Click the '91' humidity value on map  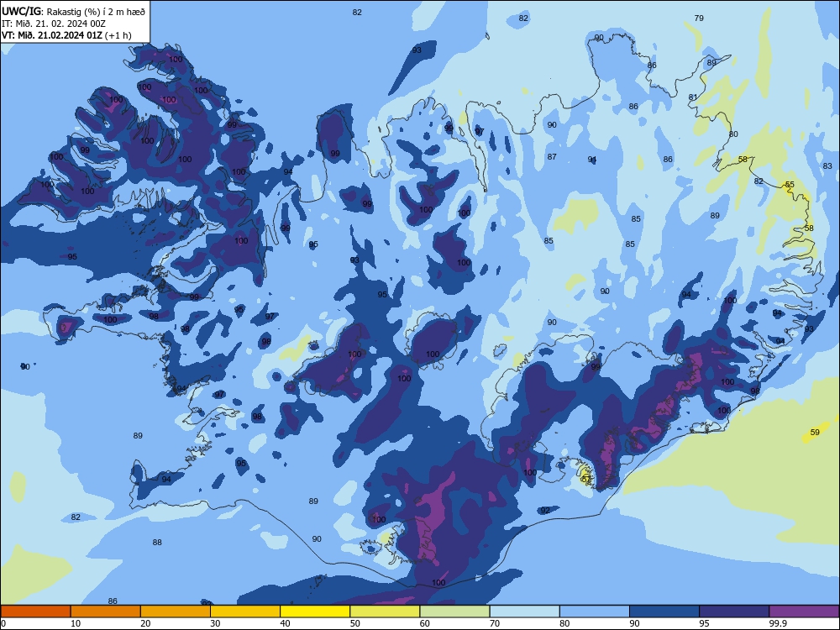[592, 160]
